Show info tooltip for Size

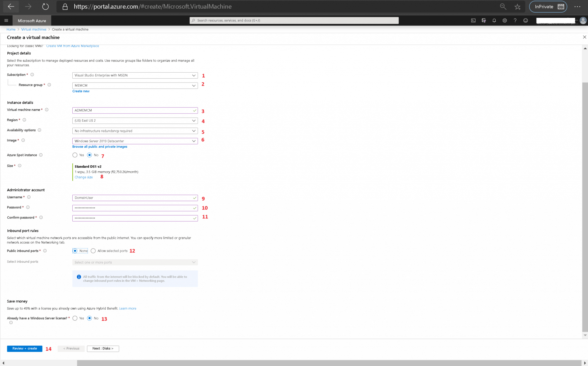[20, 166]
